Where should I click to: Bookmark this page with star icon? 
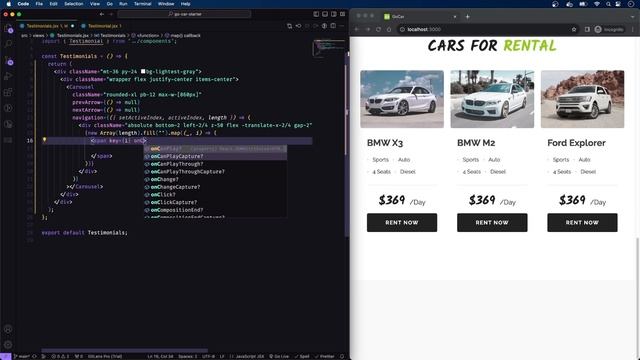pos(573,29)
